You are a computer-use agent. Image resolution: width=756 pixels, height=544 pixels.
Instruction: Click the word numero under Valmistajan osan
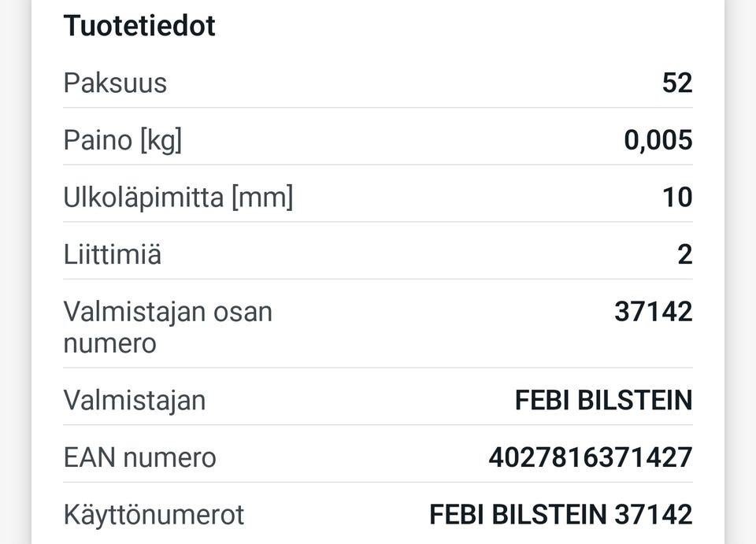[110, 344]
